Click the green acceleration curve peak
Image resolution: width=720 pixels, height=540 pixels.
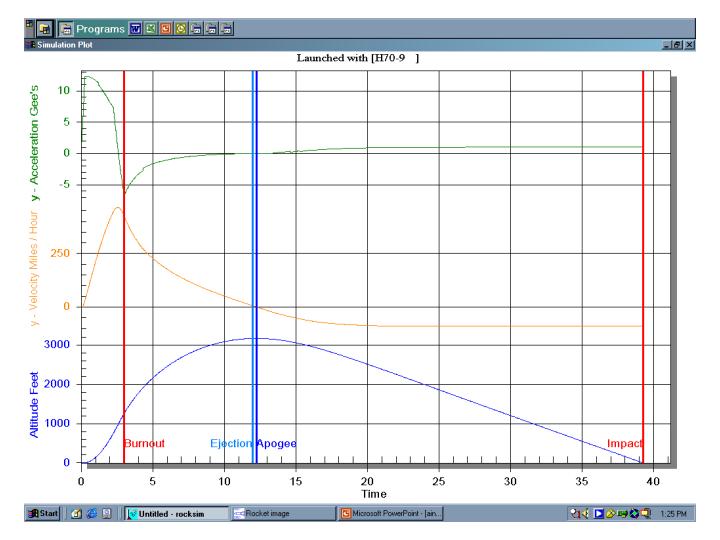87,76
